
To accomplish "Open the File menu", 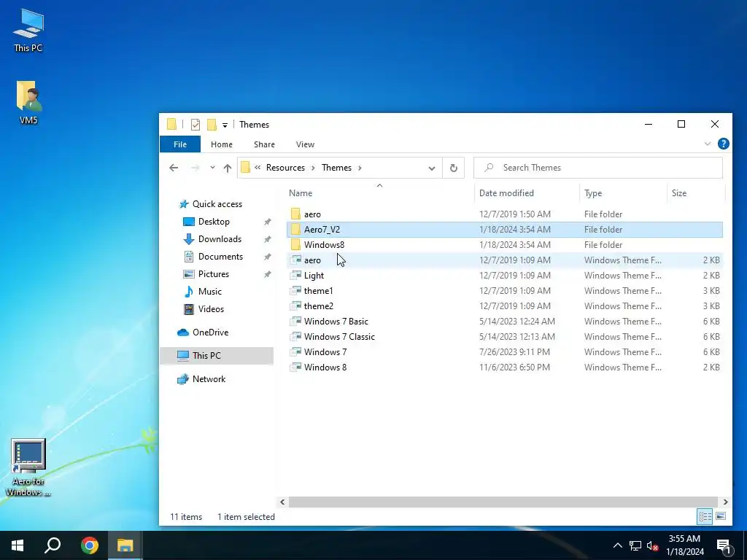I will coord(180,144).
